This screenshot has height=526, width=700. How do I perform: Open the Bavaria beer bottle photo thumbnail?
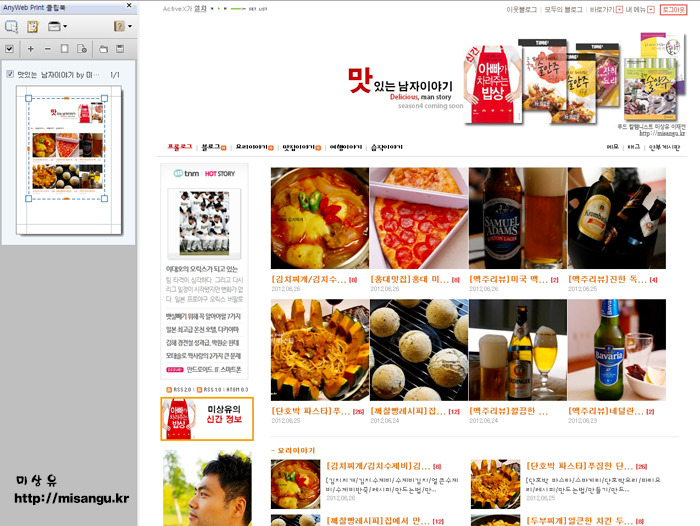click(x=617, y=350)
